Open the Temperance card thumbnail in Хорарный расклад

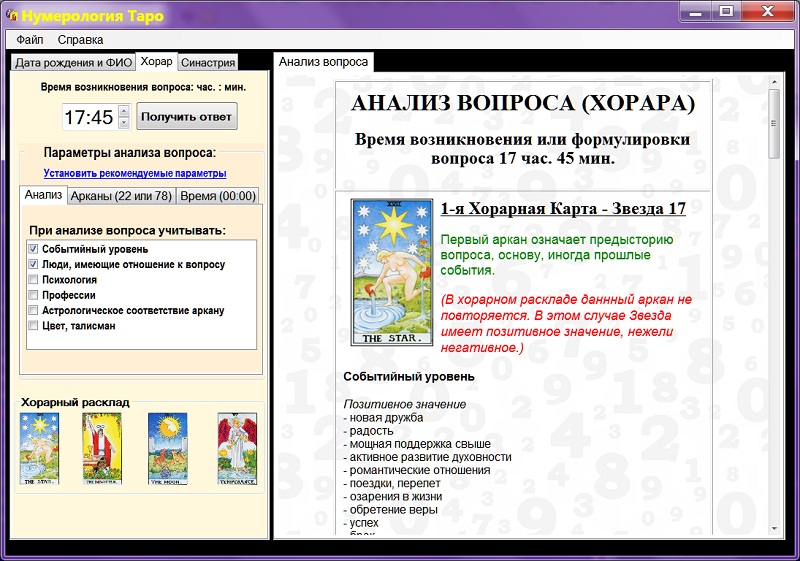pos(237,449)
